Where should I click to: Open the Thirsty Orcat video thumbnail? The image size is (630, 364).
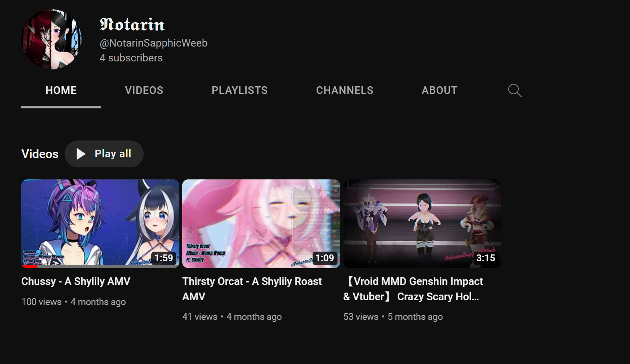click(261, 224)
